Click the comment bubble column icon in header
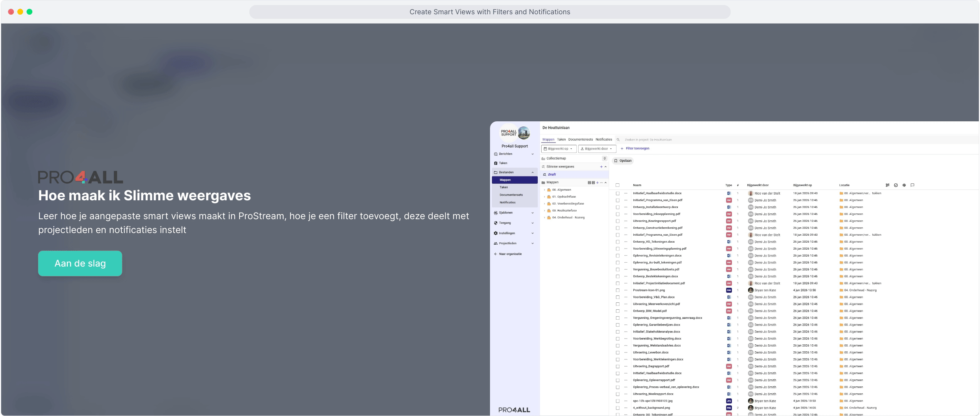 [x=912, y=185]
